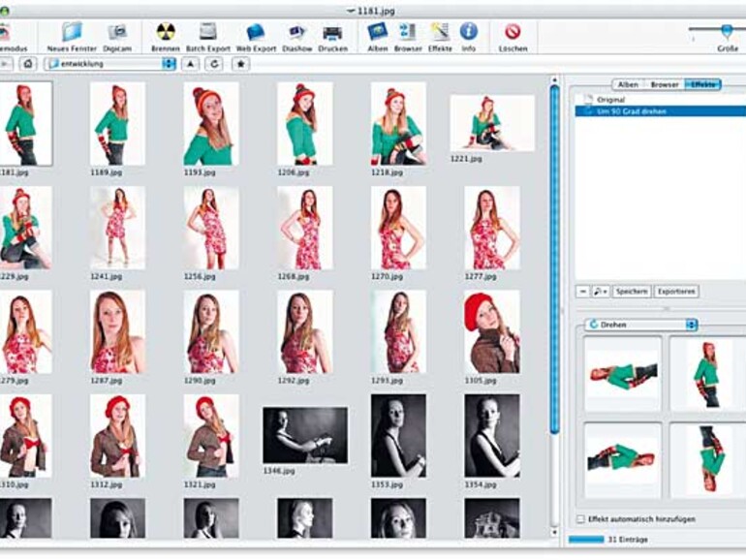
Task: Click the Speichern button
Action: tap(632, 291)
